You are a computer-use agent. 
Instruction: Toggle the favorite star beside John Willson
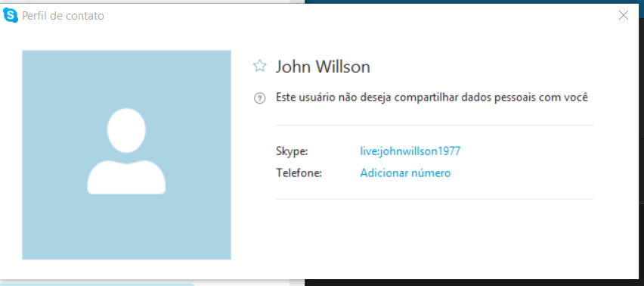[x=259, y=66]
